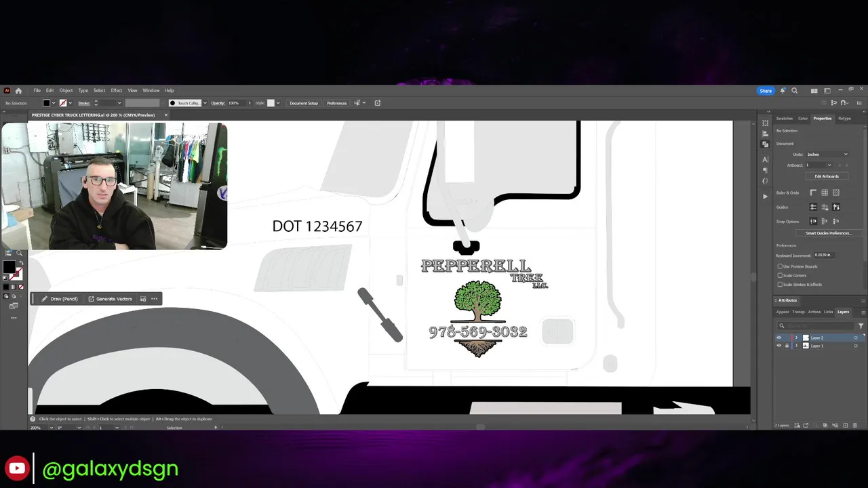
Task: Open the OpenType panel icon in dock
Action: [x=765, y=181]
